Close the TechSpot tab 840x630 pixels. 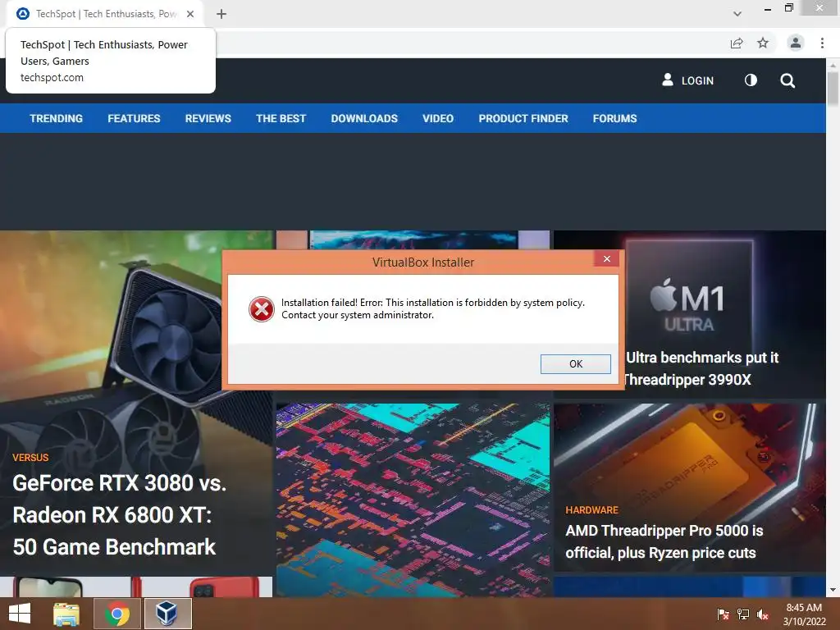tap(190, 14)
